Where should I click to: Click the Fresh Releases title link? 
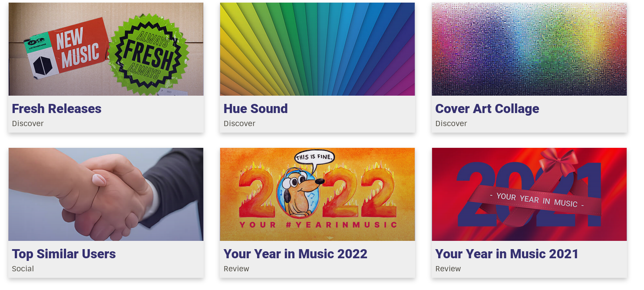point(57,109)
